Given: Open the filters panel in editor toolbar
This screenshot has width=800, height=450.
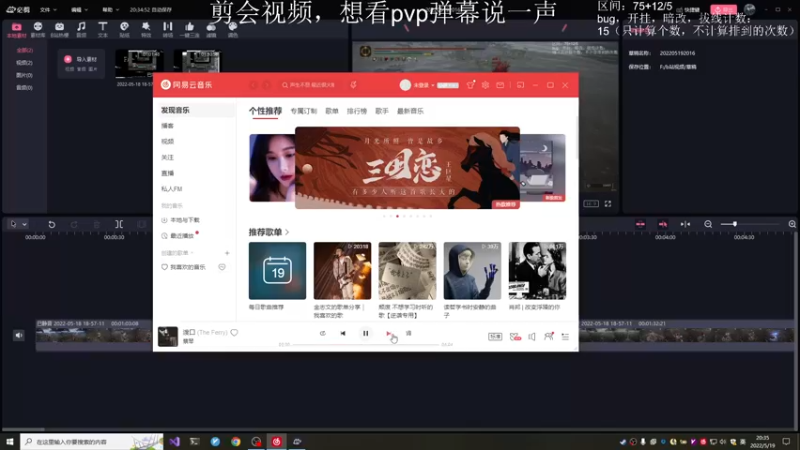Looking at the screenshot, I should 211,30.
